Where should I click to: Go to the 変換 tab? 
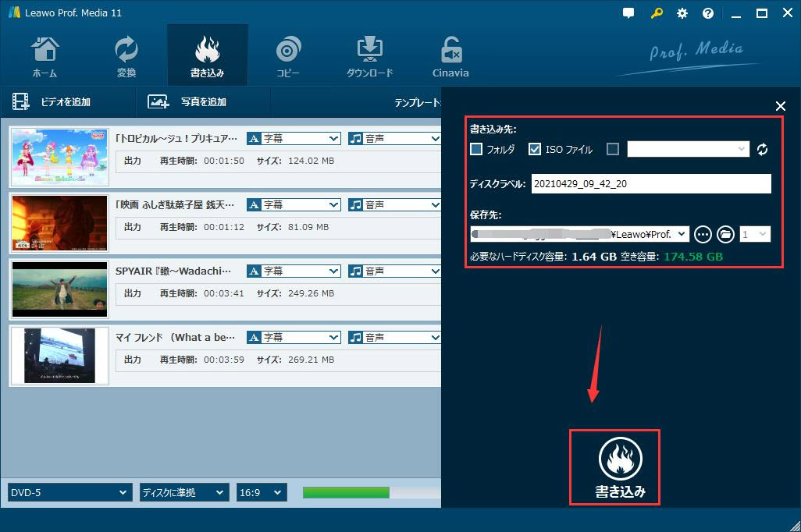coord(126,57)
